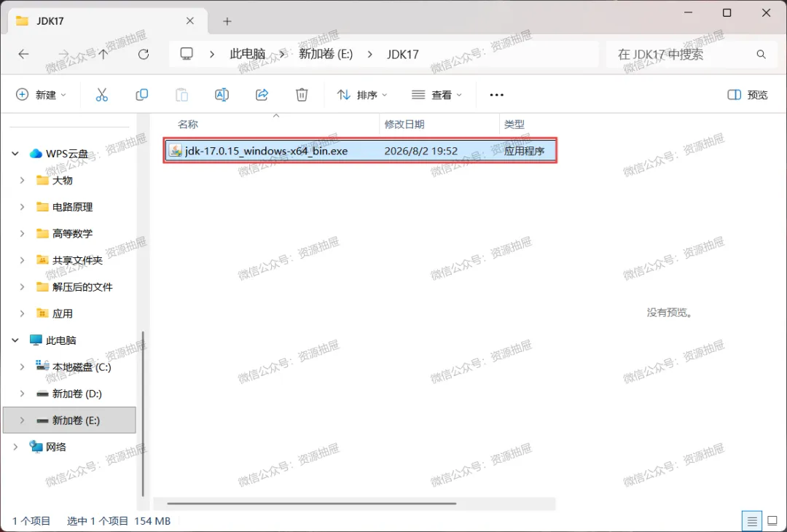Click the 本地磁盘 (C:) drive icon
Image resolution: width=787 pixels, height=532 pixels.
coord(43,367)
